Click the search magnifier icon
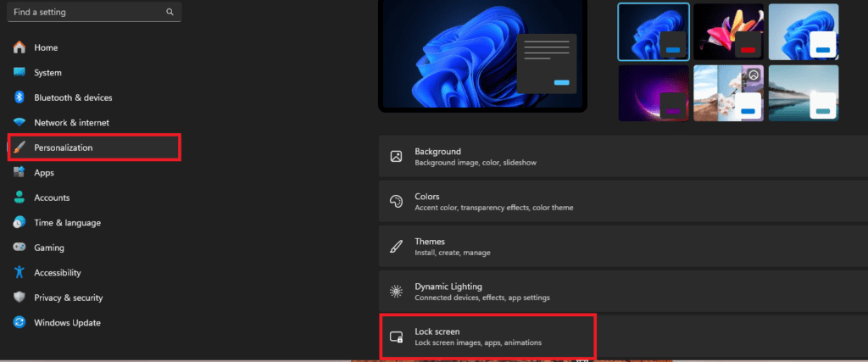The height and width of the screenshot is (362, 868). (x=170, y=12)
